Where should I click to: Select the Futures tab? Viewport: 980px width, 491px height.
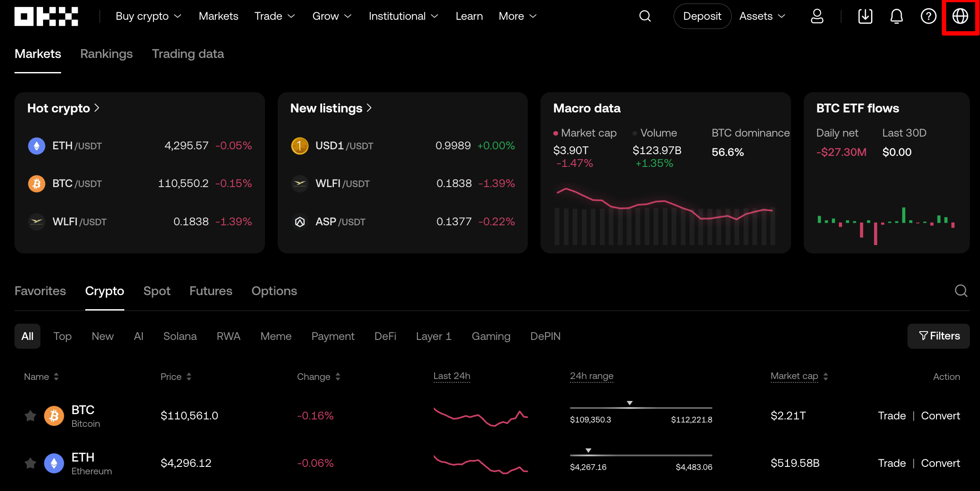click(211, 291)
